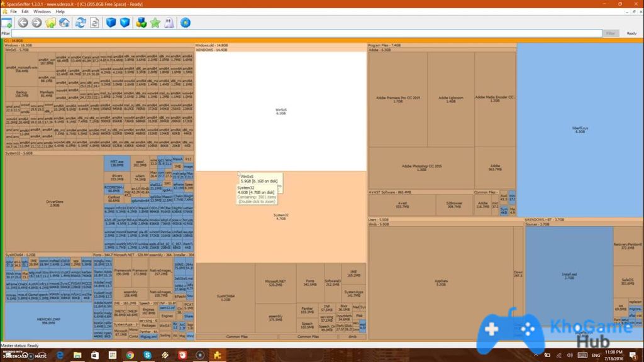The height and width of the screenshot is (362, 644).
Task: Click the Go Home toolbar icon
Action: [64, 23]
